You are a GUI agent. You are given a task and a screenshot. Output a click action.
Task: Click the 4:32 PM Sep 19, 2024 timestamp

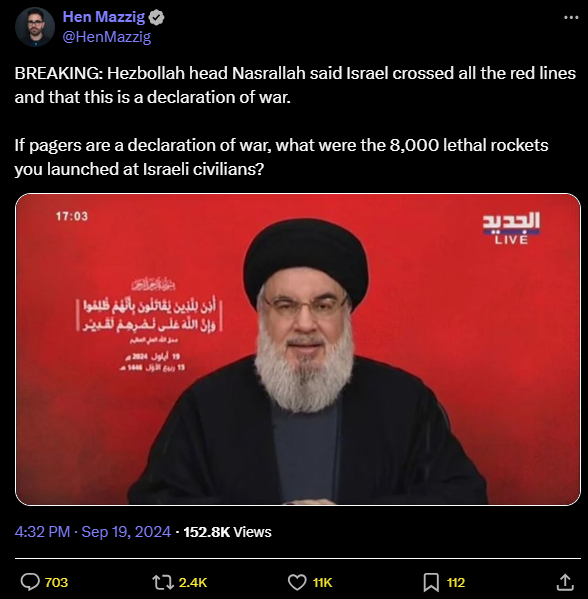(x=92, y=532)
